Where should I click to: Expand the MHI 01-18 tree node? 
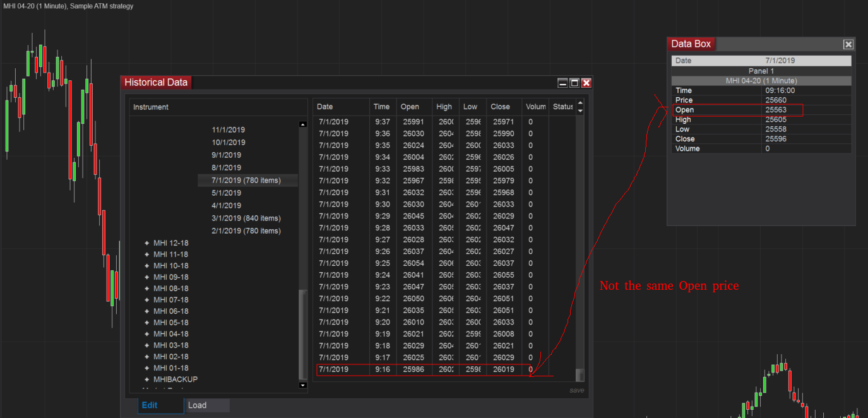click(x=146, y=368)
